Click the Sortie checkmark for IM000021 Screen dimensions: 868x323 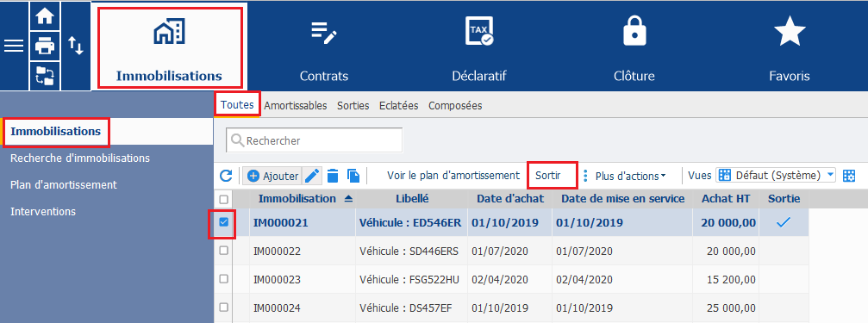coord(784,222)
